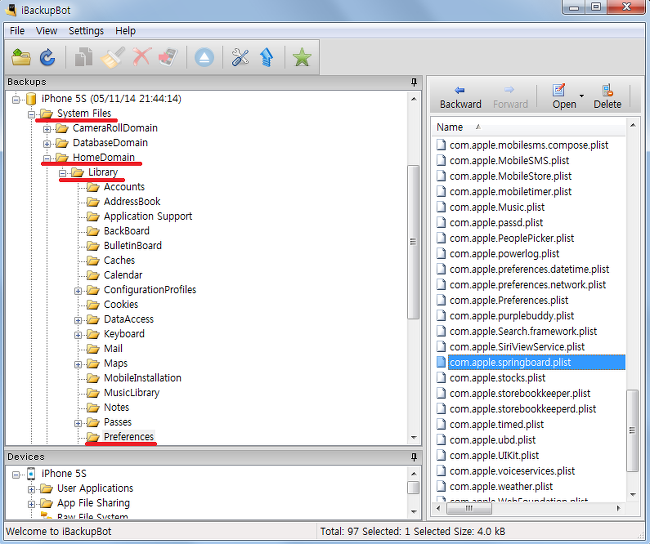Pin the Backups panel with pushpin

click(x=414, y=82)
